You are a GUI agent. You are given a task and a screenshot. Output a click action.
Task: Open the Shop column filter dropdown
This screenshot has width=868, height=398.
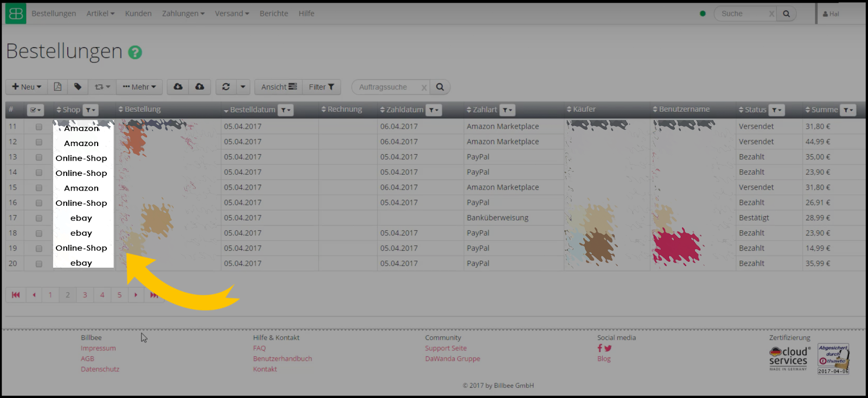(91, 110)
